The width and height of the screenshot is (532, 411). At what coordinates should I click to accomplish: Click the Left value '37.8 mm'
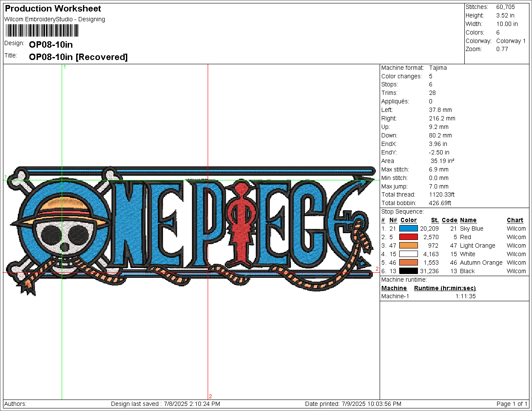tap(440, 110)
